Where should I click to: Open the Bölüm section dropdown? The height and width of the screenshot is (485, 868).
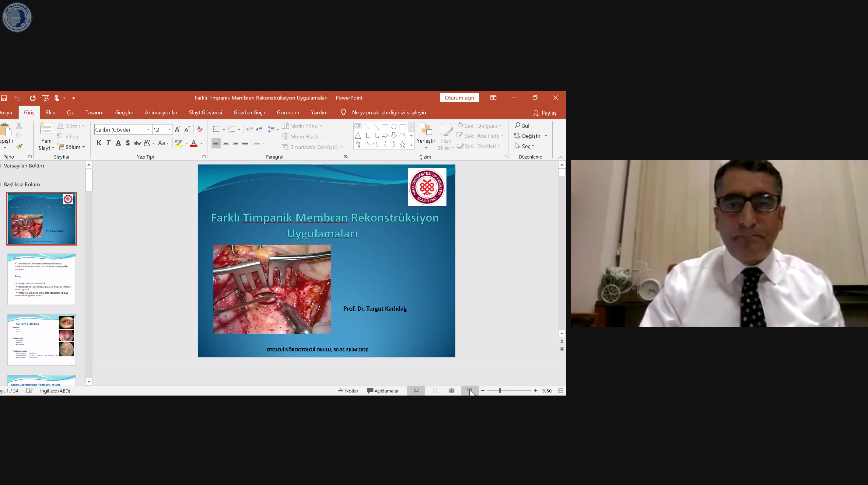72,147
